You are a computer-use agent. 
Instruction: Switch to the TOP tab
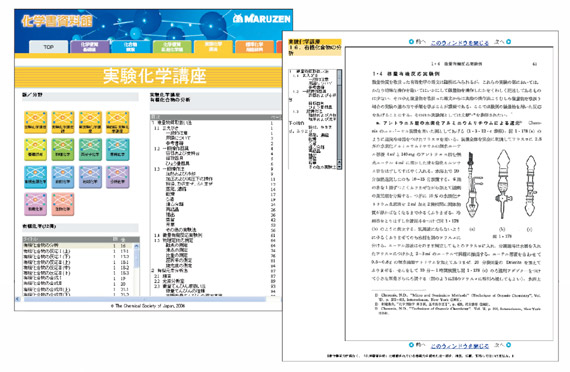point(48,47)
